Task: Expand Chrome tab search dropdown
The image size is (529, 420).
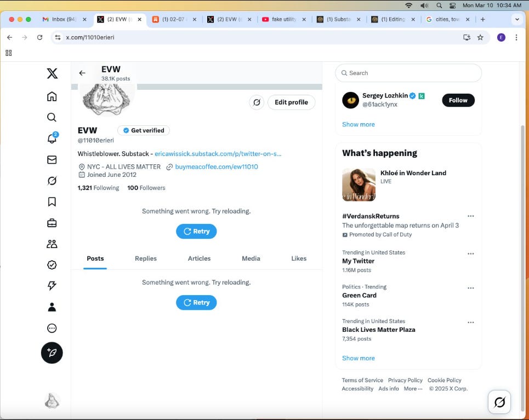Action: 517,19
